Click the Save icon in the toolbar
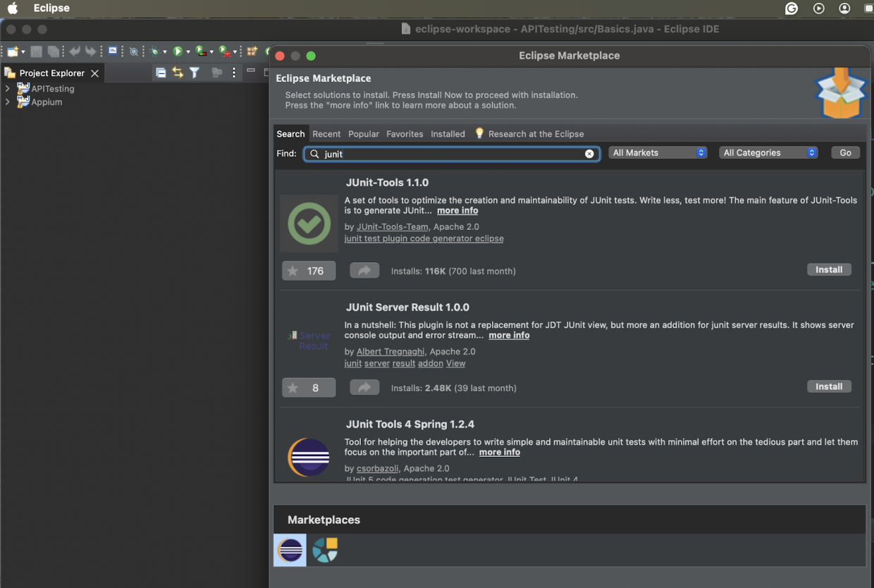This screenshot has width=874, height=588. pos(36,51)
